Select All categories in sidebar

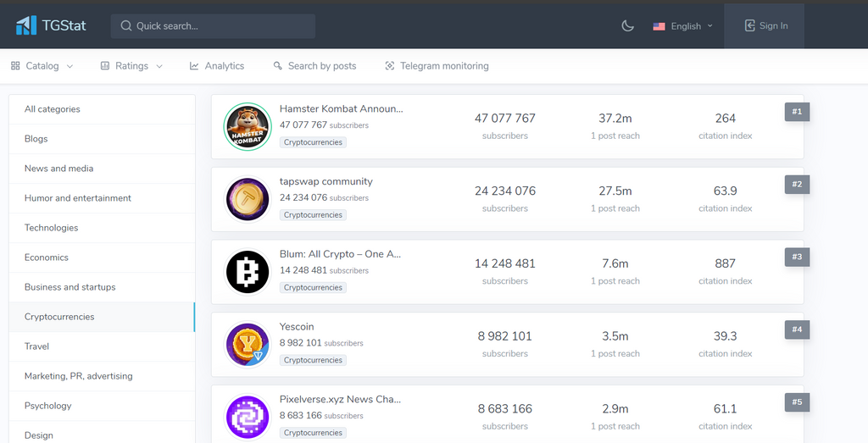(x=102, y=109)
